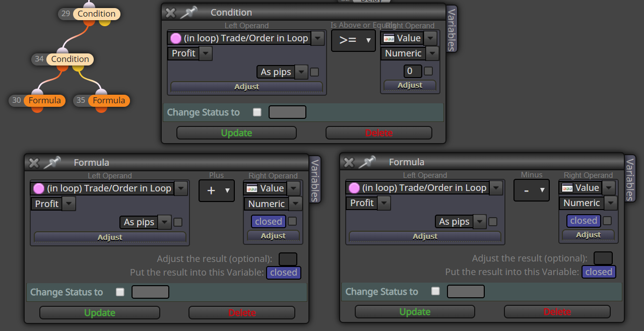Image resolution: width=644 pixels, height=331 pixels.
Task: Click pink loop icon in Condition left operand
Action: click(176, 38)
